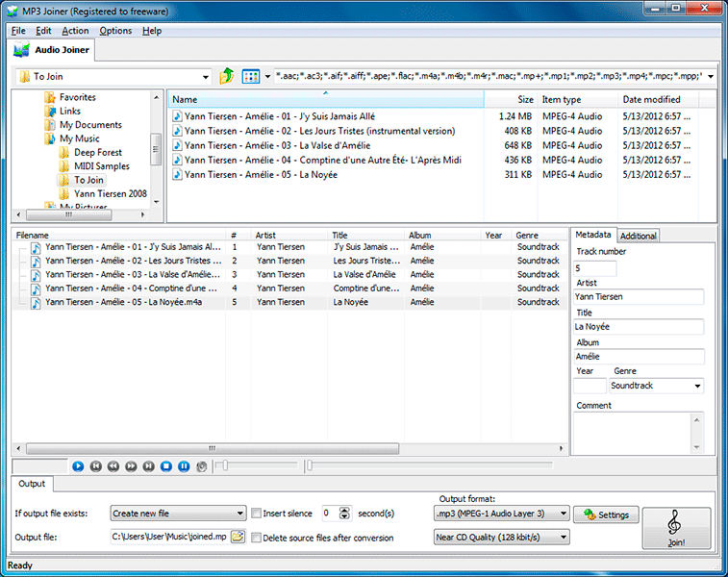Image resolution: width=728 pixels, height=577 pixels.
Task: Open the Near CD Quality bitrate dropdown
Action: point(501,537)
